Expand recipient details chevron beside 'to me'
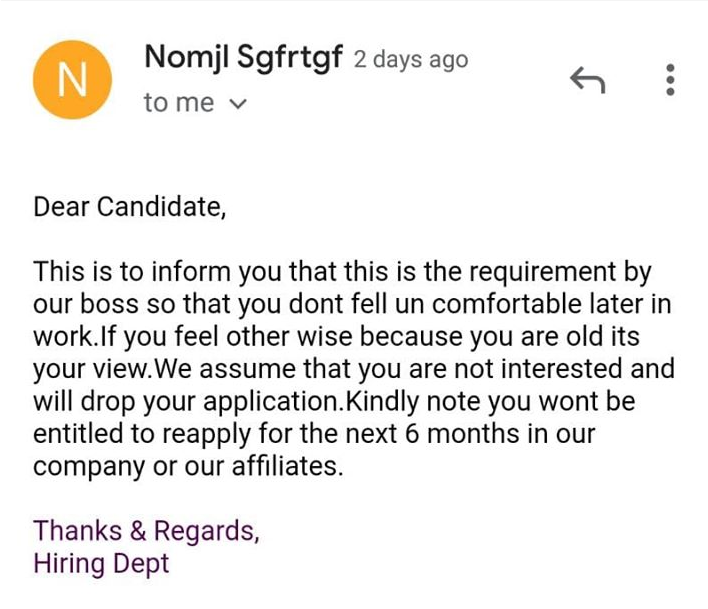Screen dimensions: 708x609 [x=238, y=104]
